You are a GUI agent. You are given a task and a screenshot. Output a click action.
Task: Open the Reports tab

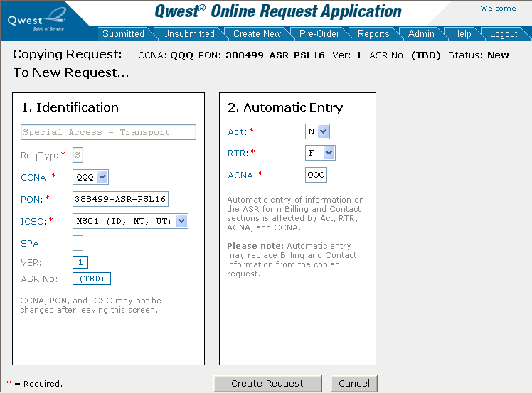(373, 33)
